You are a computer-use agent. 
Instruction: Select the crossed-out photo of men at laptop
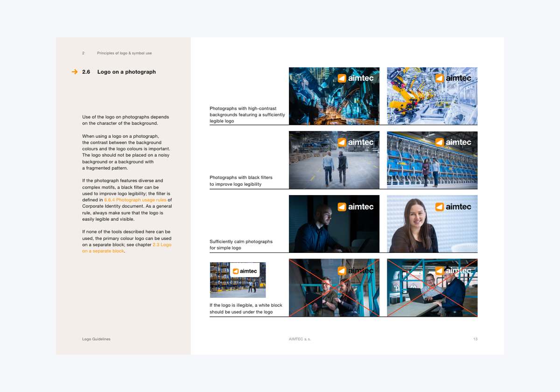pos(432,288)
